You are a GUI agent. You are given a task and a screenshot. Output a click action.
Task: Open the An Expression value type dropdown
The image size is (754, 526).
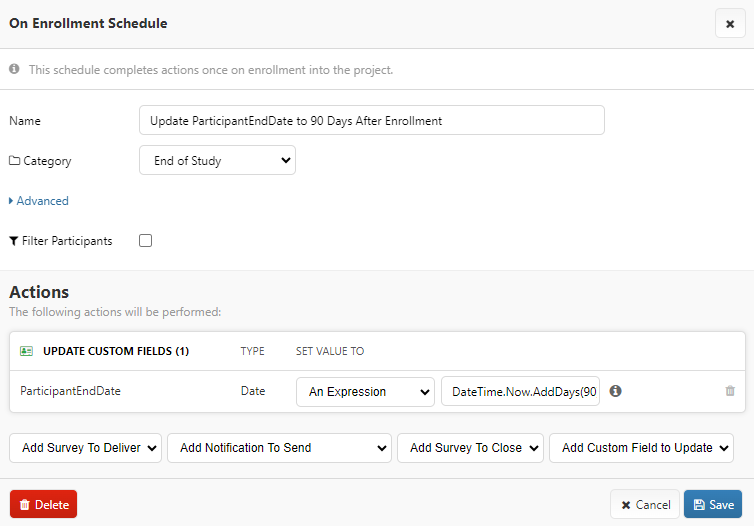(x=365, y=392)
